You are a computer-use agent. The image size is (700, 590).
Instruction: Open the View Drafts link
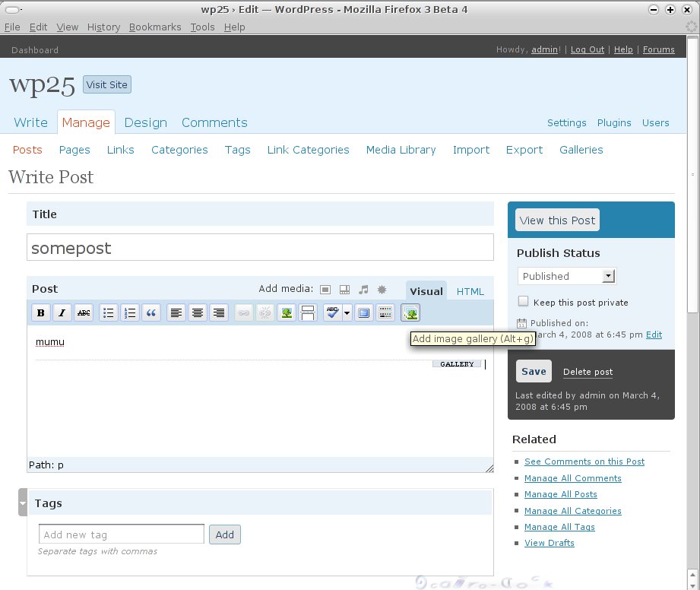pyautogui.click(x=549, y=543)
